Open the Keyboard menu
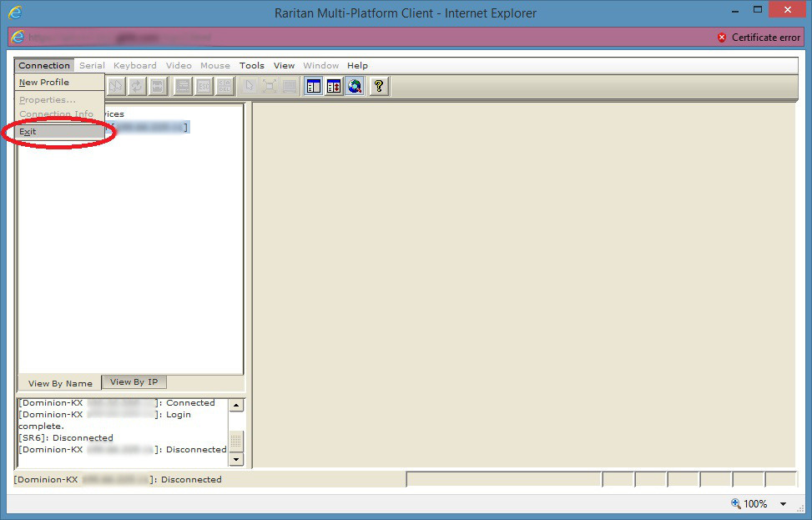 [x=134, y=65]
